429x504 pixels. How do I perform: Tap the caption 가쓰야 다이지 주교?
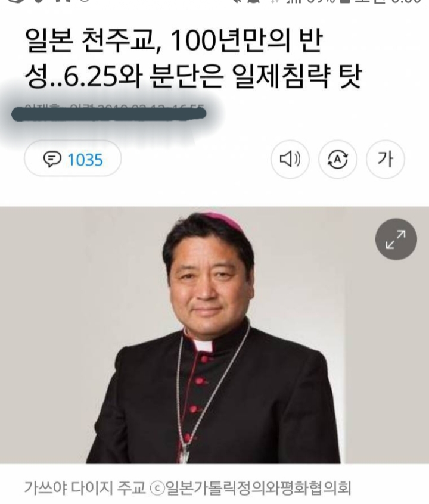[85, 487]
